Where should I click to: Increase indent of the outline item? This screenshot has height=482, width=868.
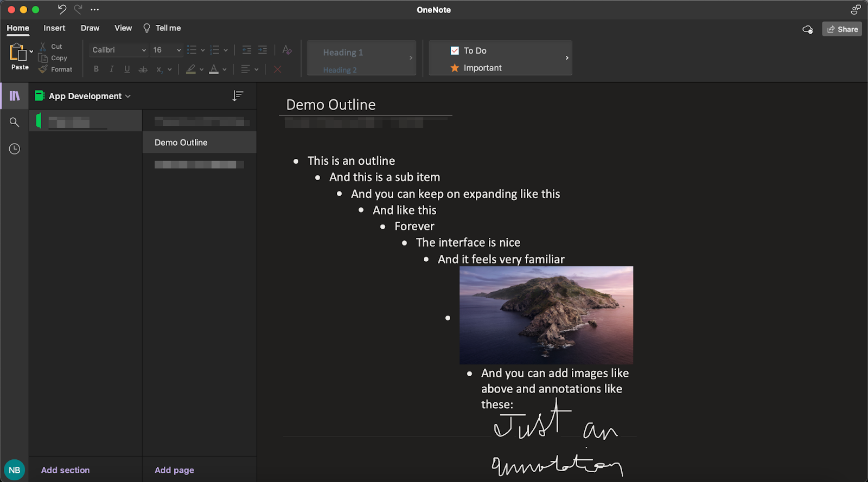pyautogui.click(x=263, y=50)
